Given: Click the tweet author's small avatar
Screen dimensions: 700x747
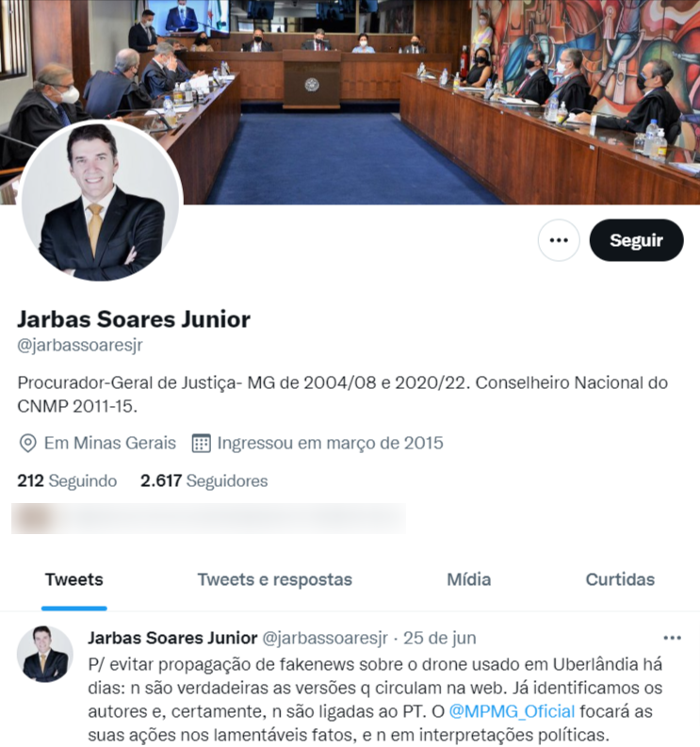Looking at the screenshot, I should tap(45, 654).
